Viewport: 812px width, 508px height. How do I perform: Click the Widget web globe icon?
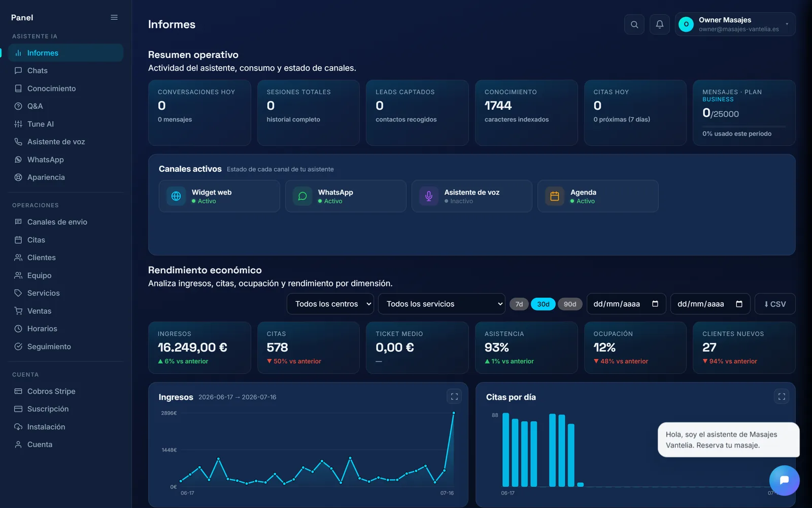[176, 196]
